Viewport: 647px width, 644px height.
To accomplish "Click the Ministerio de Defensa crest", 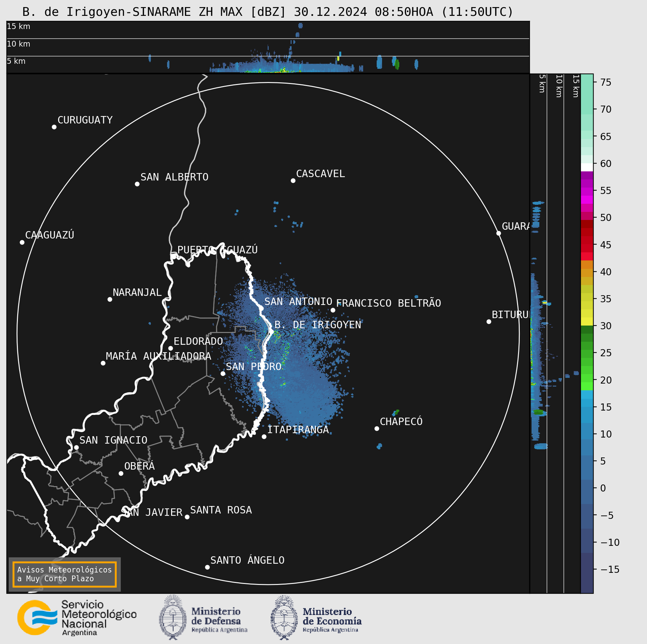I will click(x=173, y=617).
